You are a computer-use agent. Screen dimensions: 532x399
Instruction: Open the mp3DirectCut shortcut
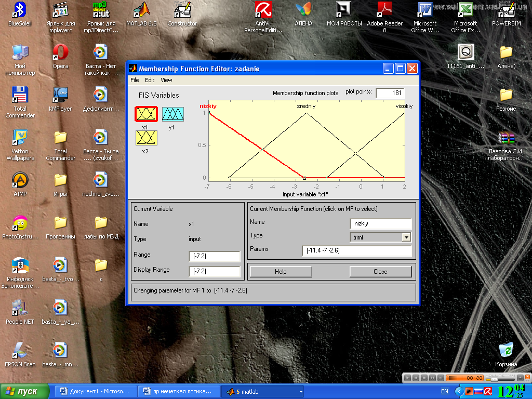(x=101, y=17)
